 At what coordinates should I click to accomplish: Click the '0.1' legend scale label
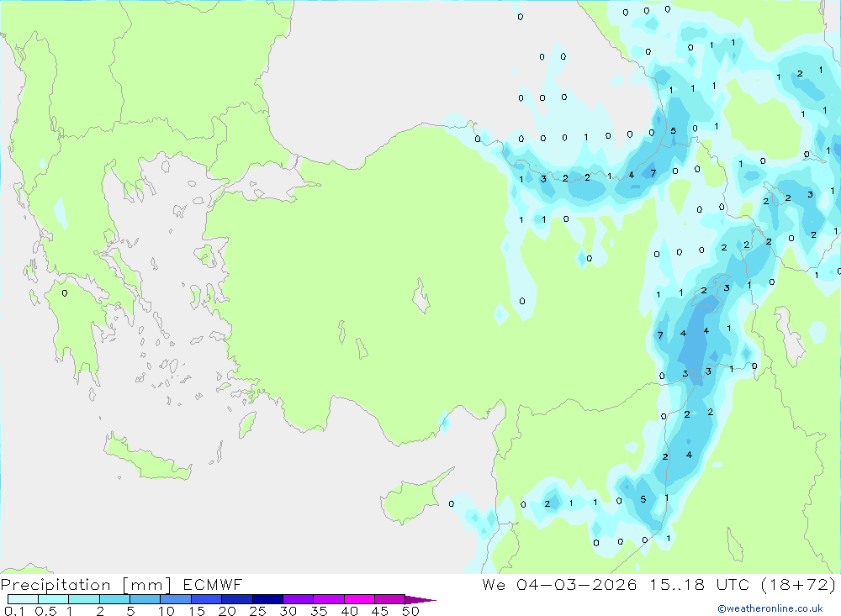tap(14, 611)
